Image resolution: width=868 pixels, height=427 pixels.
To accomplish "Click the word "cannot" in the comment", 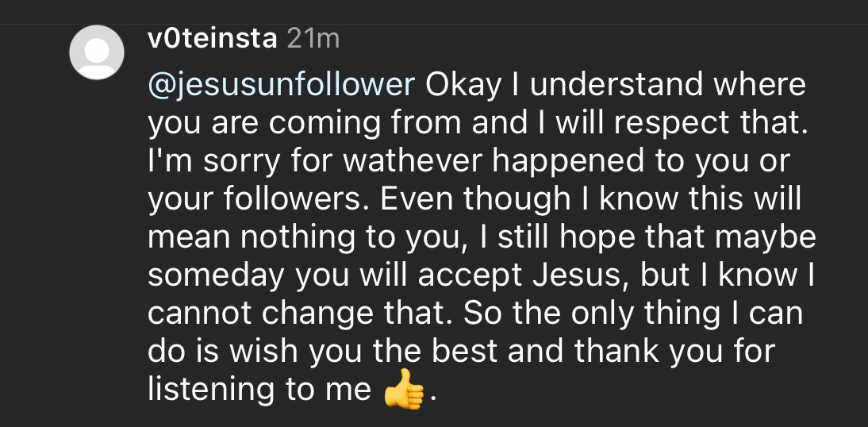I will [201, 314].
